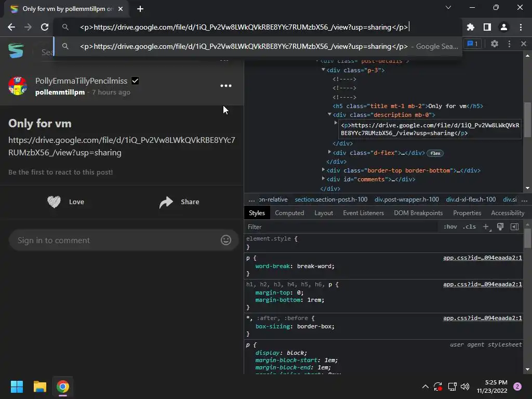The image size is (532, 399).
Task: Click the verified checkmark badge
Action: (135, 81)
